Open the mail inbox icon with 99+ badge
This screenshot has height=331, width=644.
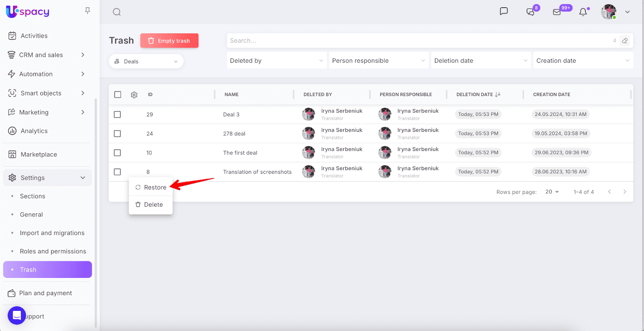point(557,12)
